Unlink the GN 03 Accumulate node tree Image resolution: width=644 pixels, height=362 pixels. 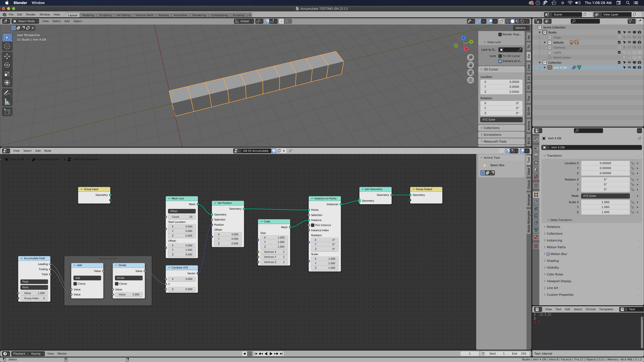click(284, 151)
